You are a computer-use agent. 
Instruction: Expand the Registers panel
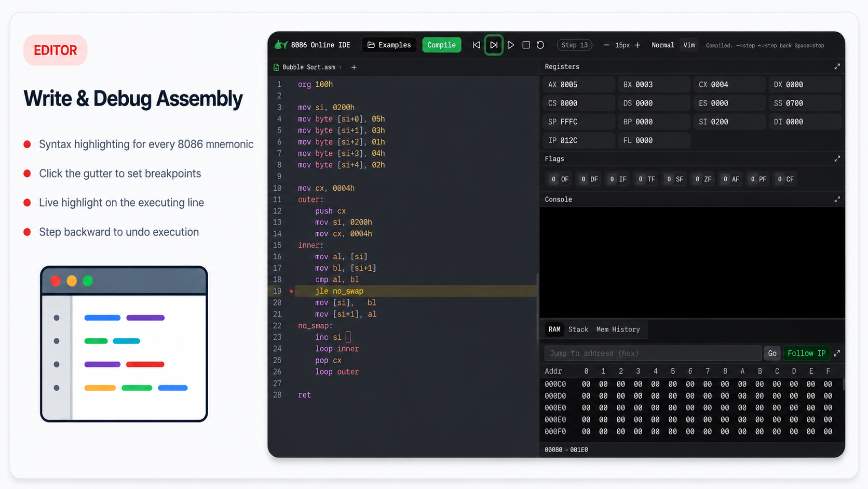pyautogui.click(x=837, y=67)
